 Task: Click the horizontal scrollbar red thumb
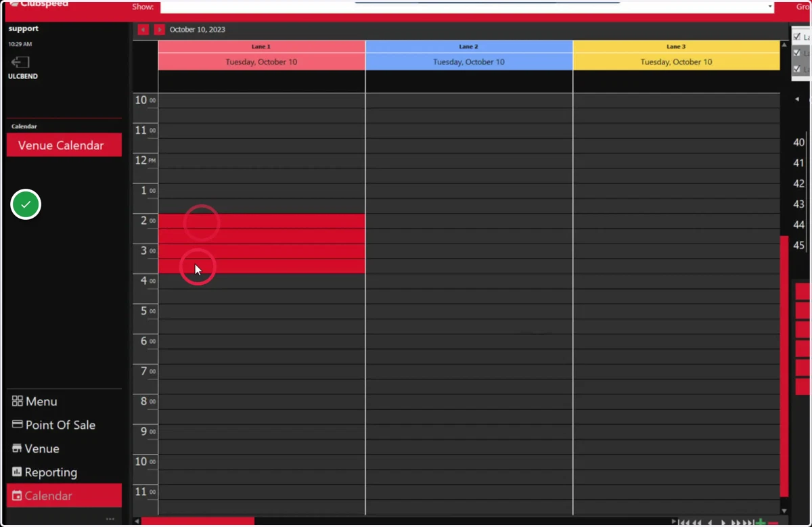coord(198,521)
